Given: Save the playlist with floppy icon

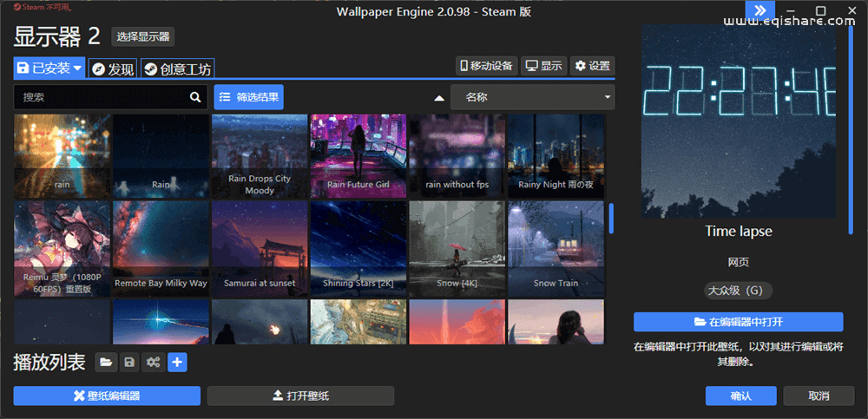Looking at the screenshot, I should click(x=129, y=363).
